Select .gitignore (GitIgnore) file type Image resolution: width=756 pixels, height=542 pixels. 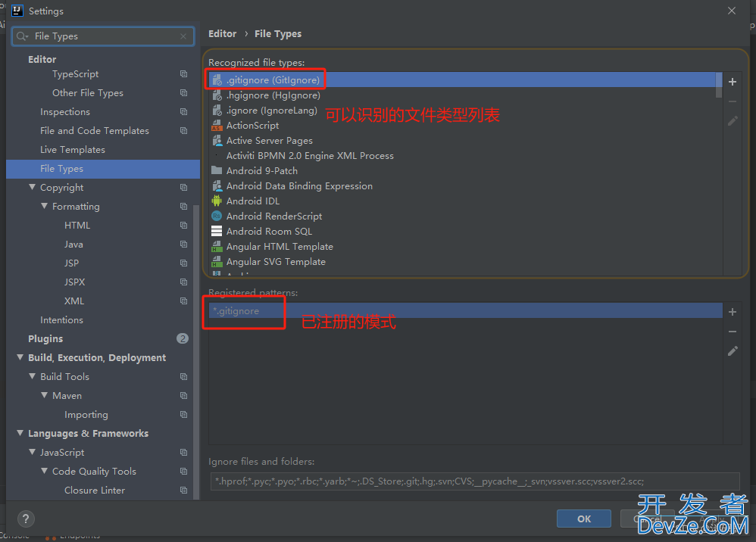coord(463,80)
